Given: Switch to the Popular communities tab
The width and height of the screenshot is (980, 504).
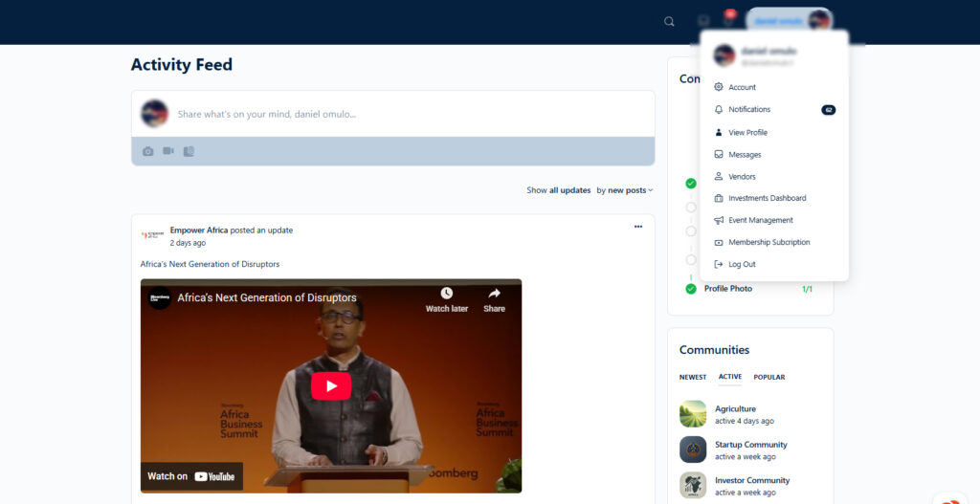Looking at the screenshot, I should [x=768, y=377].
